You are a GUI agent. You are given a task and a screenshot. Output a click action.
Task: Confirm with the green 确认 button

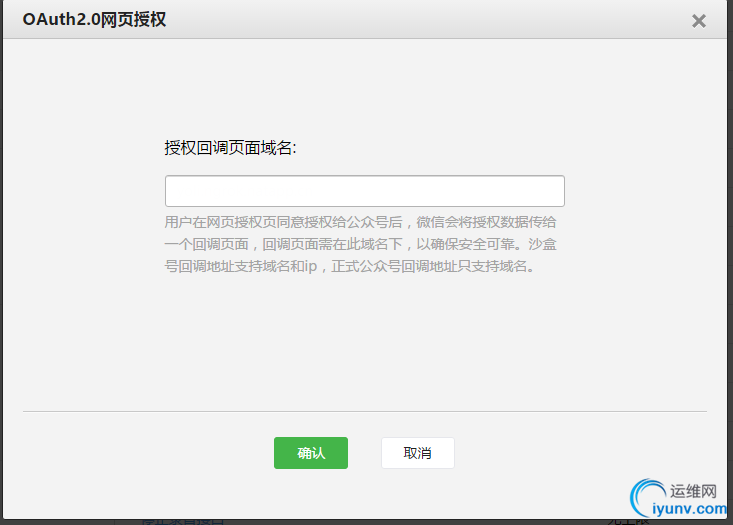pos(311,453)
